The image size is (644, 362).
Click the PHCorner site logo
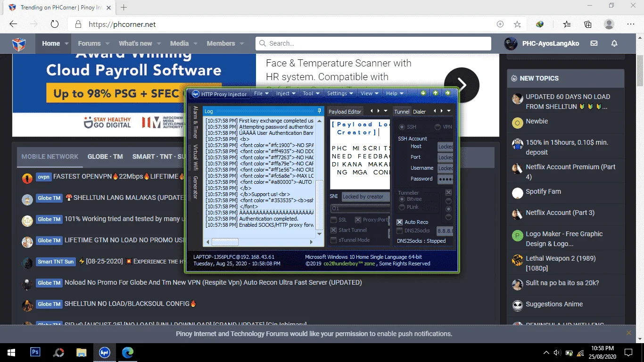[19, 44]
